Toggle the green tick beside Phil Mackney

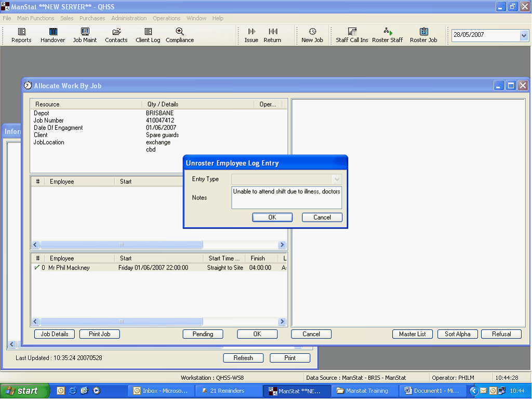[x=36, y=268]
